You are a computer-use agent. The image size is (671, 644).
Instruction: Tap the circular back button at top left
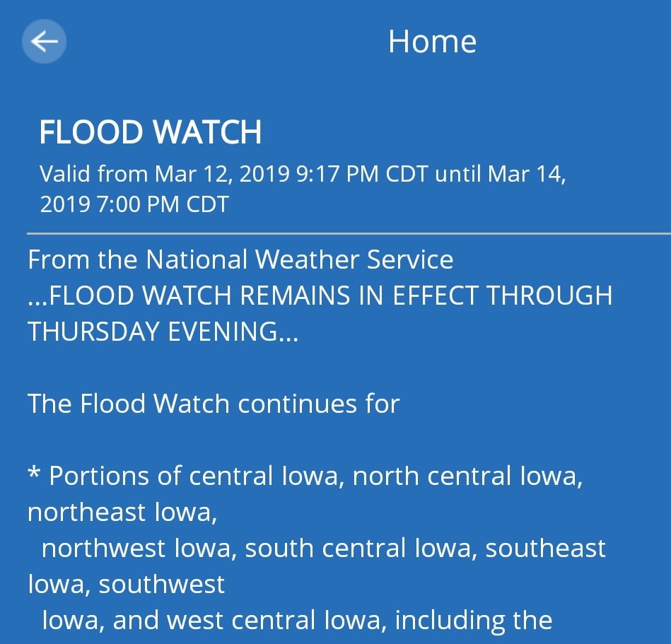(x=44, y=42)
